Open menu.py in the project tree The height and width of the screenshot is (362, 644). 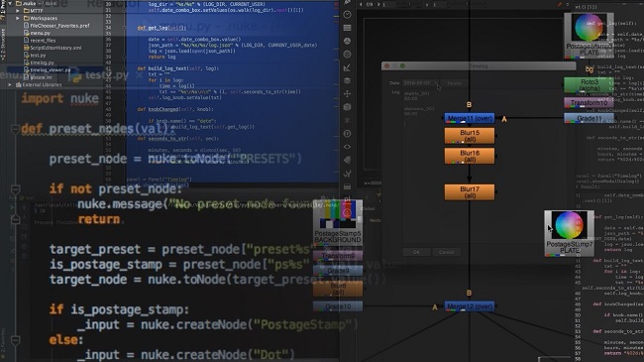point(41,33)
